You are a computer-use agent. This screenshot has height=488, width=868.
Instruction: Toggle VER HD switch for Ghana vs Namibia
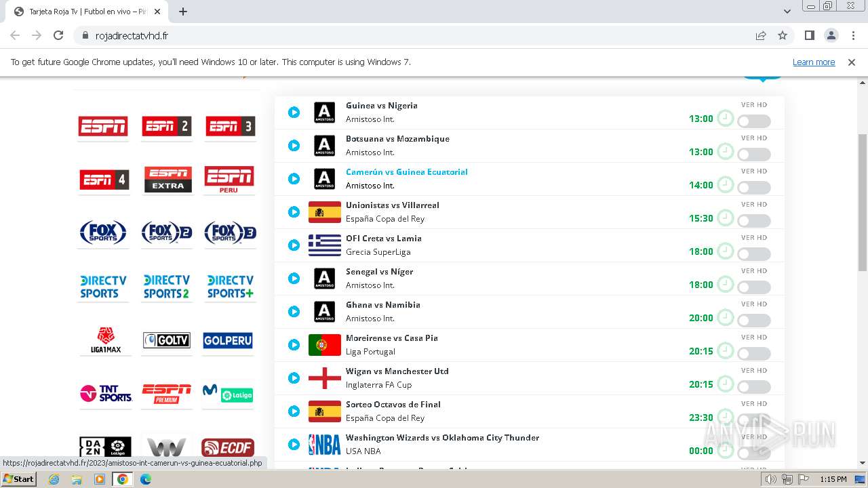[754, 321]
